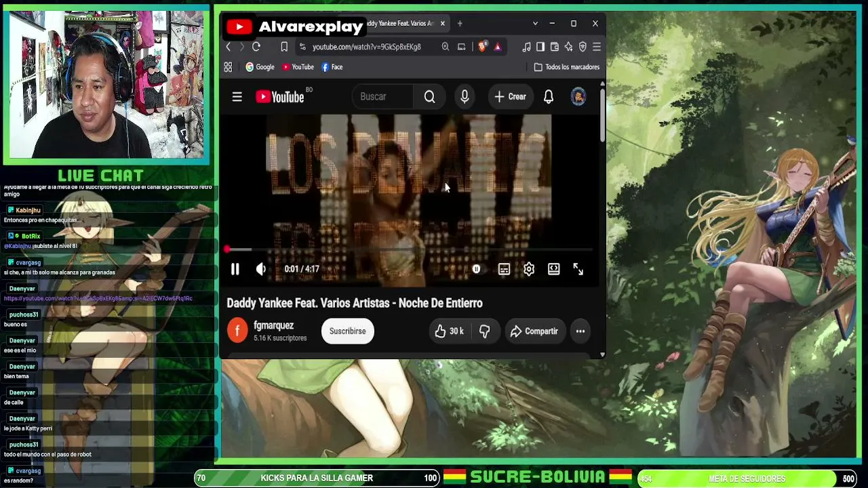Open the Todos los marcadores folder
This screenshot has height=488, width=868.
(567, 67)
